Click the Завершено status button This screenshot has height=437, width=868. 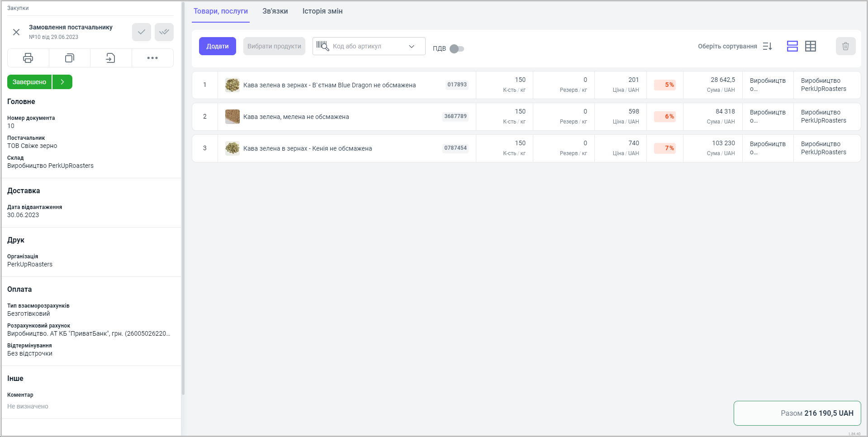[x=29, y=82]
